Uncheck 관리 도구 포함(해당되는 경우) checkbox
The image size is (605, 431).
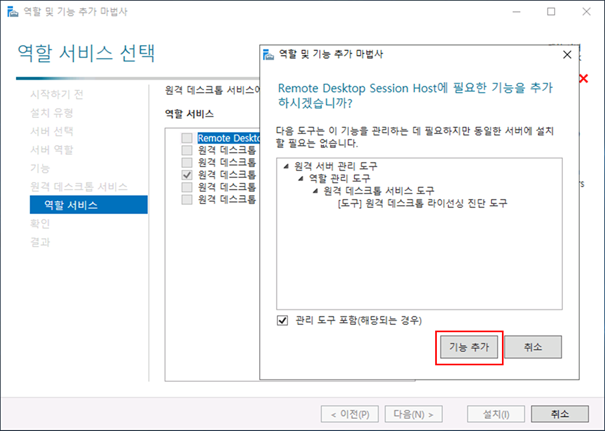click(x=282, y=320)
